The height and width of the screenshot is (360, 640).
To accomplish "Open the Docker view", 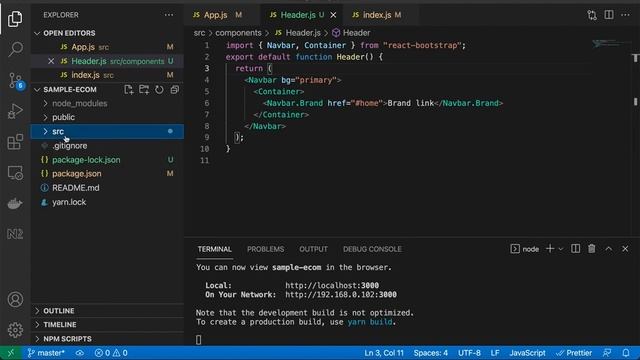I will (x=15, y=203).
